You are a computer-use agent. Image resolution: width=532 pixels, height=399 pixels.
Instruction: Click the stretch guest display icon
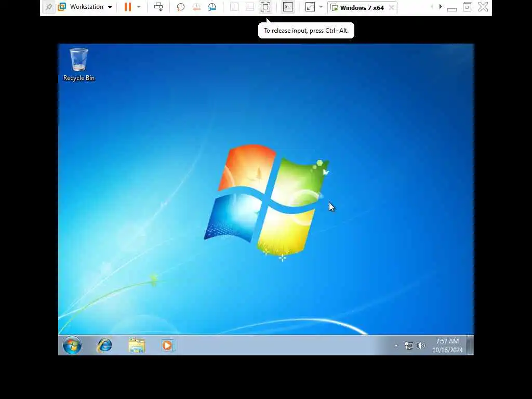(x=310, y=7)
